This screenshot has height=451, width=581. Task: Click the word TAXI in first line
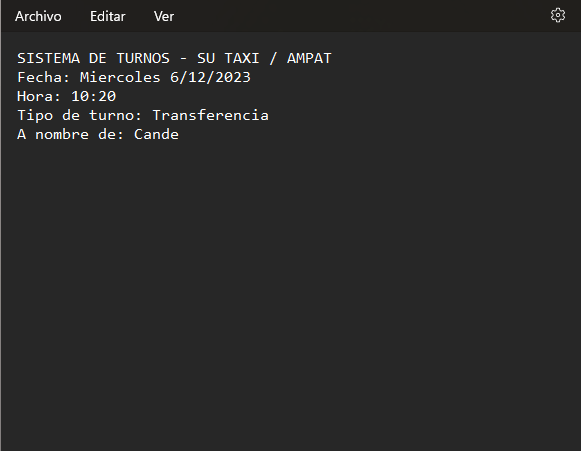[242, 58]
